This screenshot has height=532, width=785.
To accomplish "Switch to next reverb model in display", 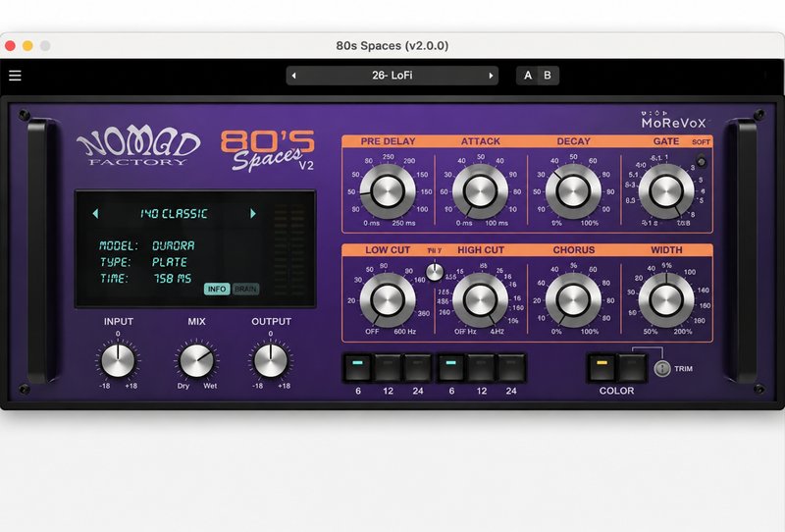I will [253, 214].
